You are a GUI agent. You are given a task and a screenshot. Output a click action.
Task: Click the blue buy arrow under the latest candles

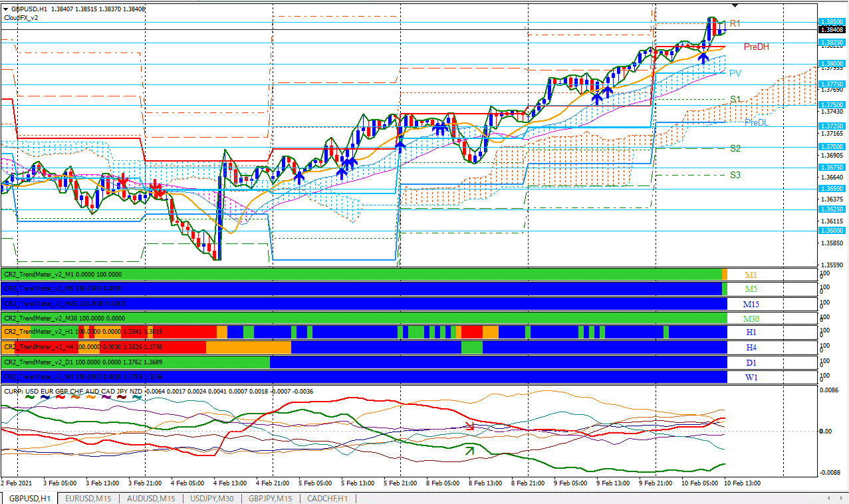pyautogui.click(x=703, y=59)
